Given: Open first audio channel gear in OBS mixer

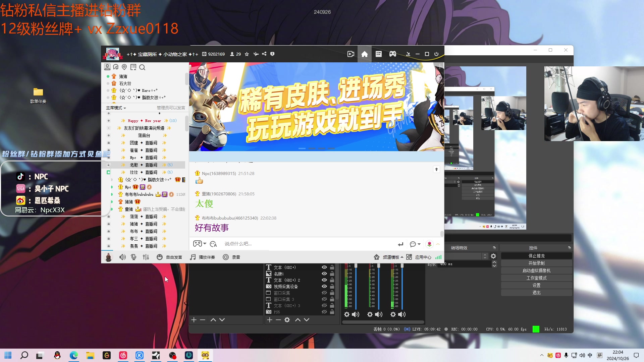Looking at the screenshot, I should (x=347, y=314).
